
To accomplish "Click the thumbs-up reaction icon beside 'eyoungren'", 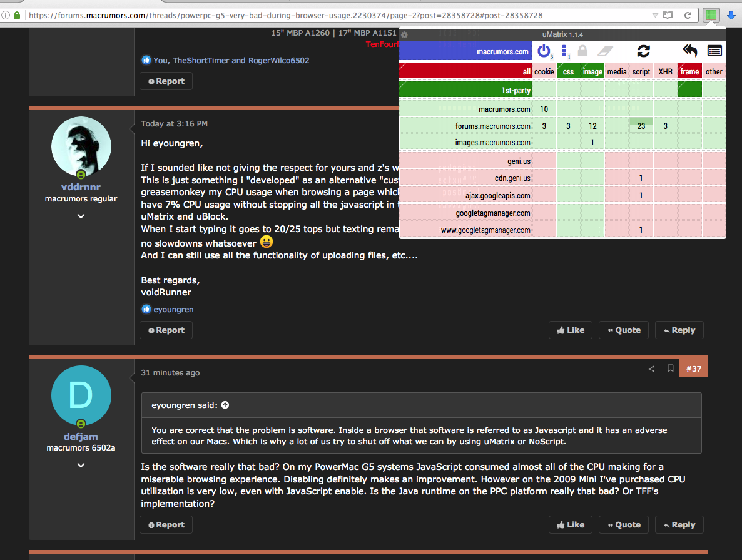I will pyautogui.click(x=146, y=309).
